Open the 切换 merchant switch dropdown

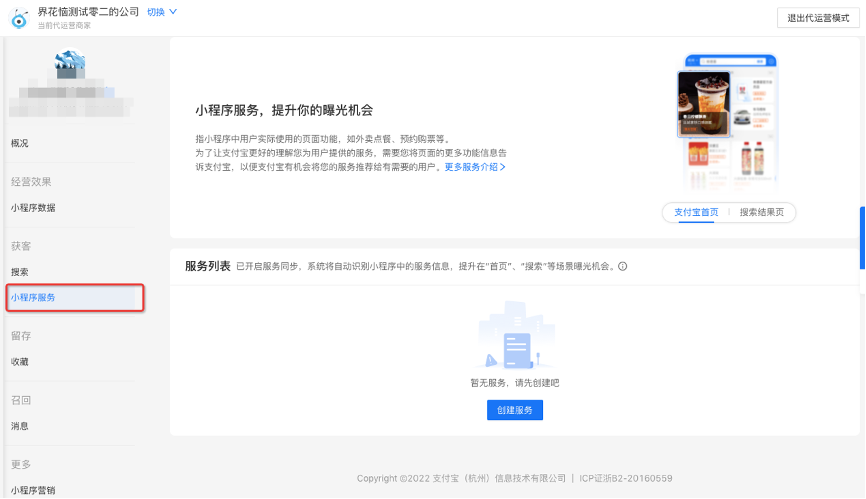click(162, 12)
